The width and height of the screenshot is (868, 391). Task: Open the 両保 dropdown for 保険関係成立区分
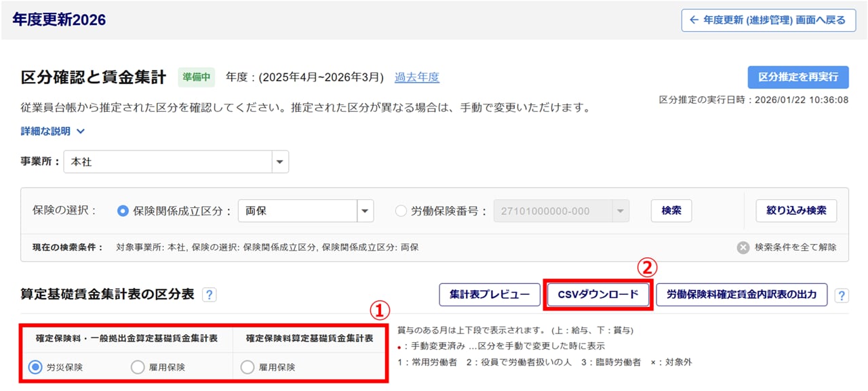366,211
